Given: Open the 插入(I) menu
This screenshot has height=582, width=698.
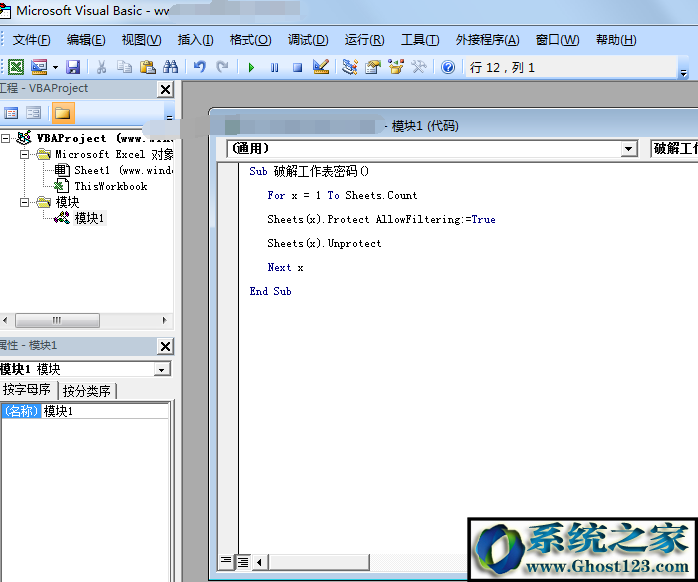Looking at the screenshot, I should (195, 40).
